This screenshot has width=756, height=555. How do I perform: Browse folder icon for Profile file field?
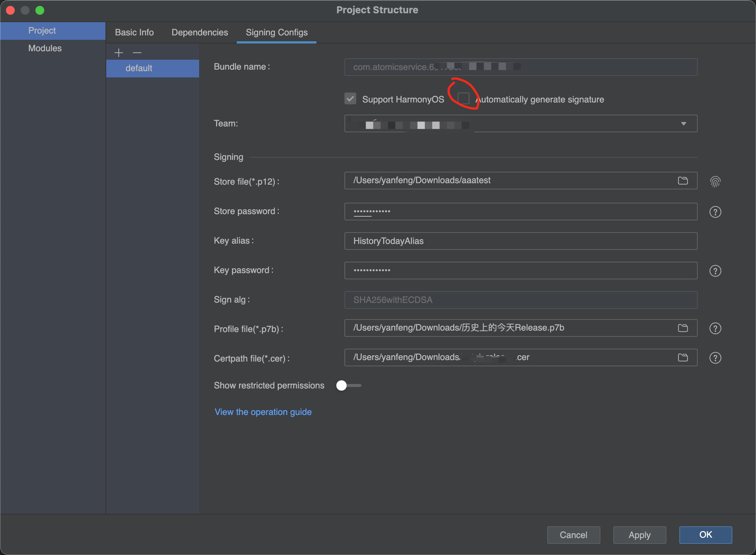coord(683,328)
